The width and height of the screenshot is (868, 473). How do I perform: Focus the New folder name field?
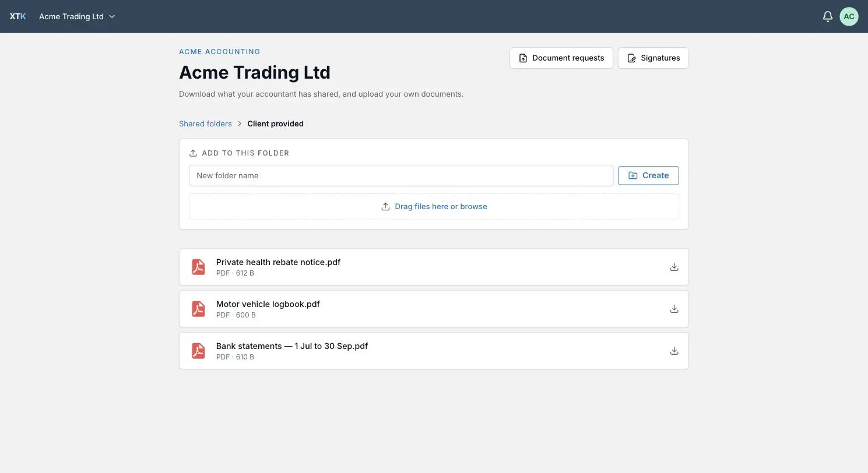point(400,175)
